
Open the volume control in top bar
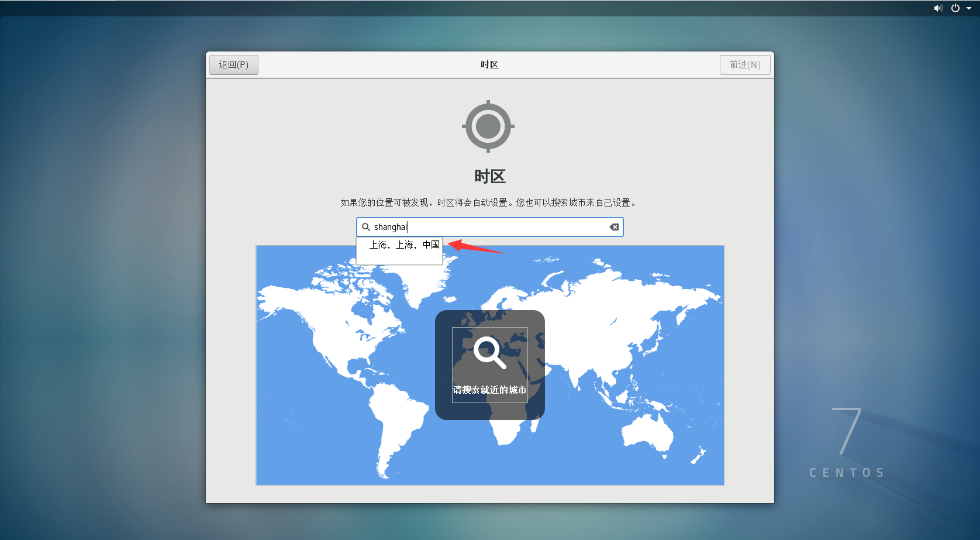pyautogui.click(x=938, y=8)
